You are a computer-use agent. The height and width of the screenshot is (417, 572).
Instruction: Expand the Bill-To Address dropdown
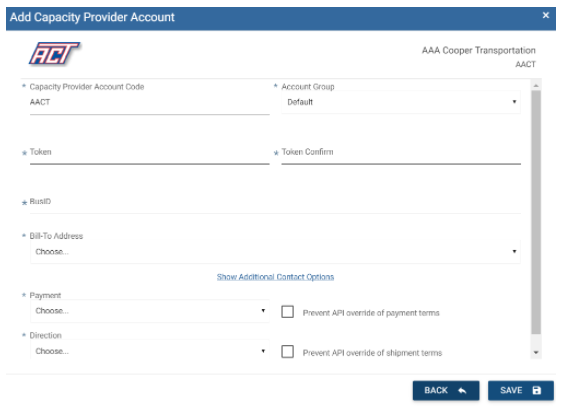pos(275,252)
